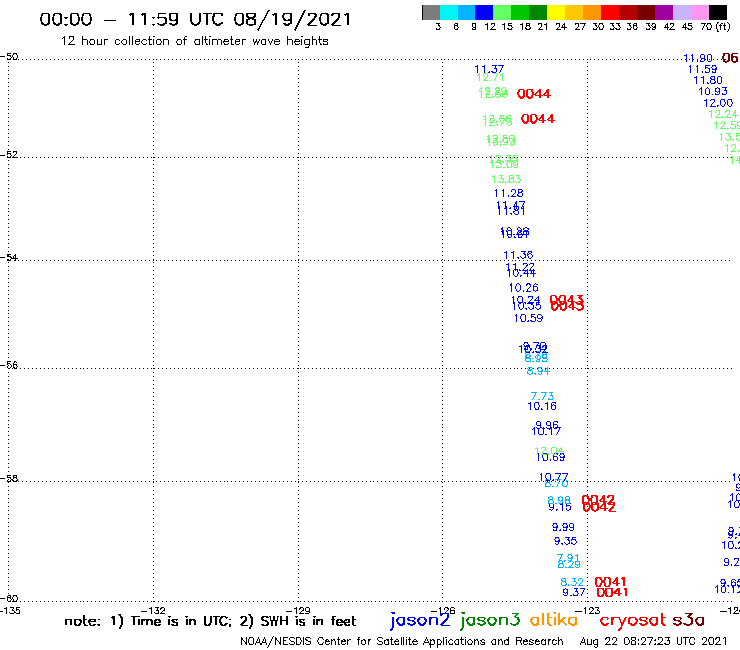Click the NOAA/NESDIS Center credit line
Viewport: 740px width, 650px height.
(402, 641)
